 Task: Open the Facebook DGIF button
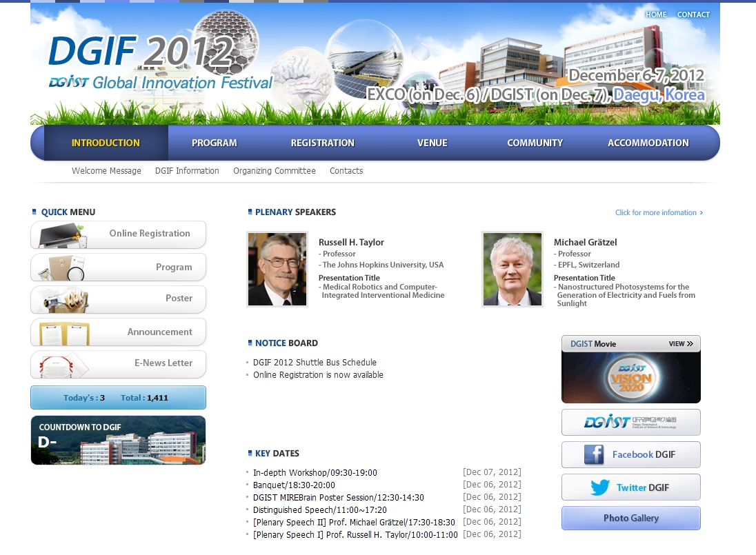[x=630, y=454]
